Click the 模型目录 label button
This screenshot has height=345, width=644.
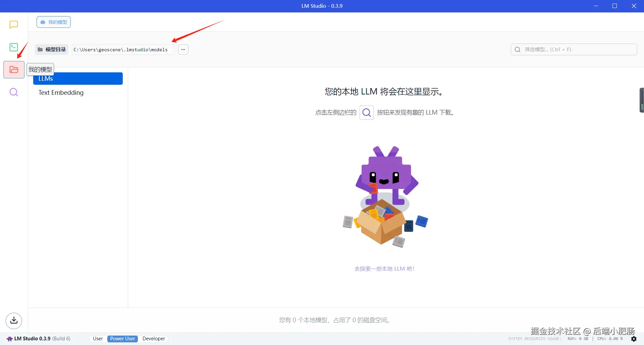[52, 50]
